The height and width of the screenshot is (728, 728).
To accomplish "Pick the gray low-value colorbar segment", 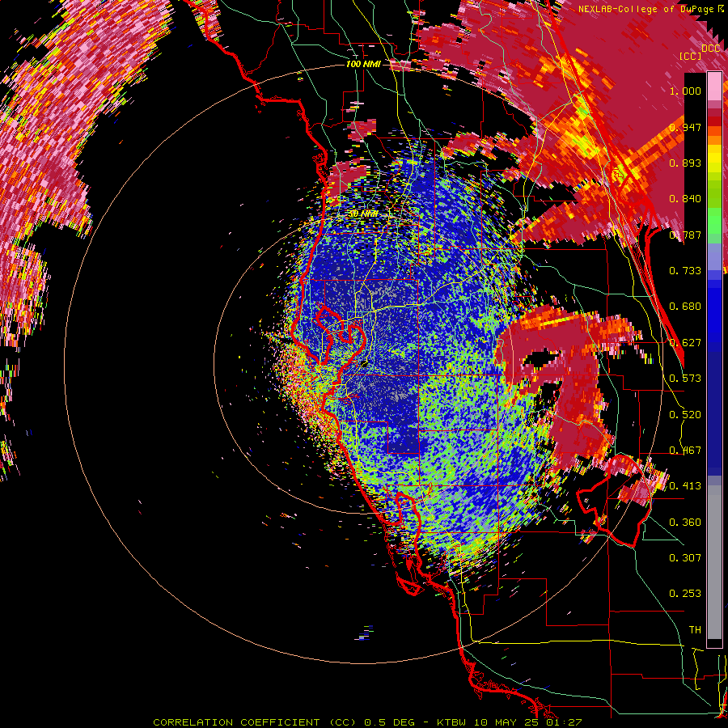I will click(714, 564).
